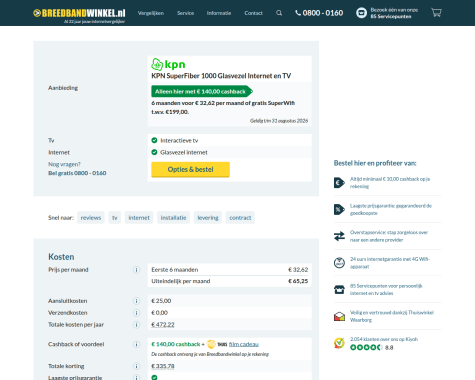Open 2.054 klanten over ons op Kiyoh
The width and height of the screenshot is (475, 380).
pyautogui.click(x=384, y=339)
